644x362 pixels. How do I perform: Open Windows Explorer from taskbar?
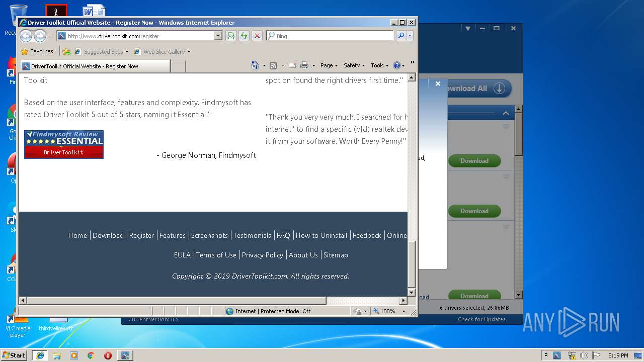click(x=57, y=355)
